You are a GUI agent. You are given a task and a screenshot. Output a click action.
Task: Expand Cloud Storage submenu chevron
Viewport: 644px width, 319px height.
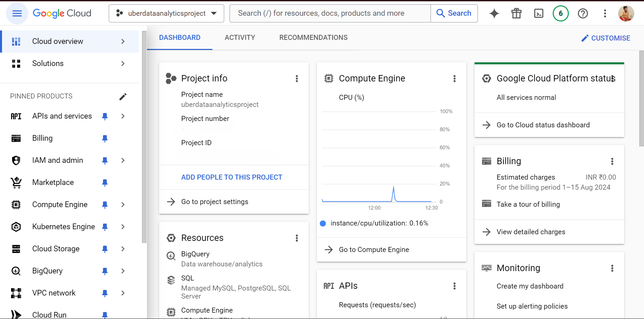pos(123,249)
